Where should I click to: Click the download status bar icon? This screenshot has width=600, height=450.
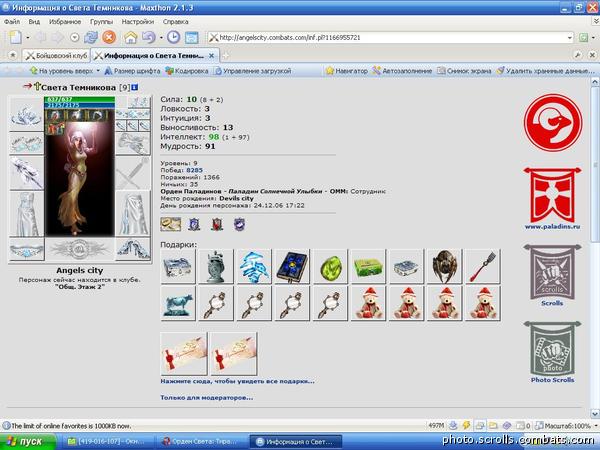click(x=453, y=425)
